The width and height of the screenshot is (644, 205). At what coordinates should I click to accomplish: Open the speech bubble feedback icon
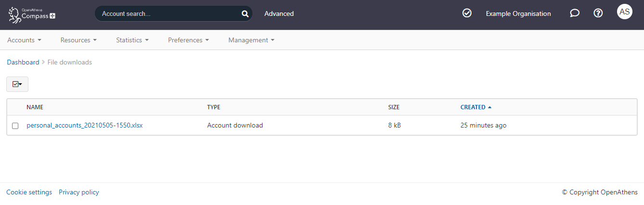tap(574, 13)
